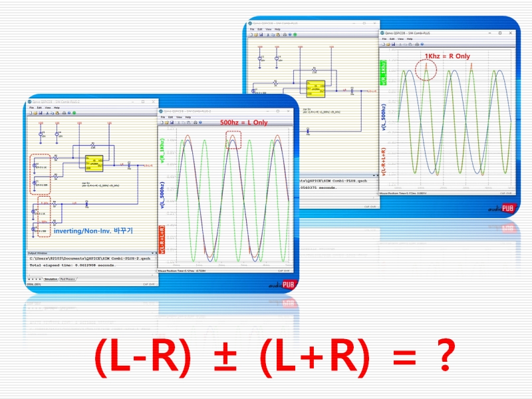Viewport: 532px width, 399px height.
Task: Open File menu in lower-left schematic window
Action: pos(30,107)
